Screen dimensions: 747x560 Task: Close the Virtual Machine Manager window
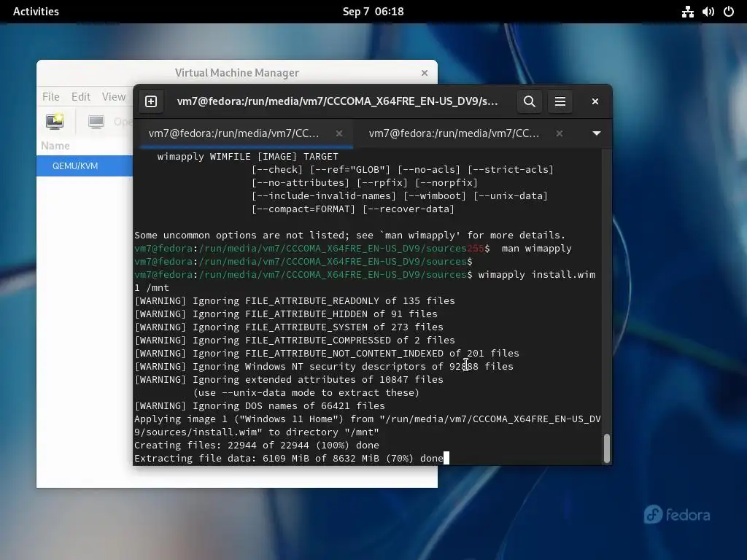[x=425, y=73]
